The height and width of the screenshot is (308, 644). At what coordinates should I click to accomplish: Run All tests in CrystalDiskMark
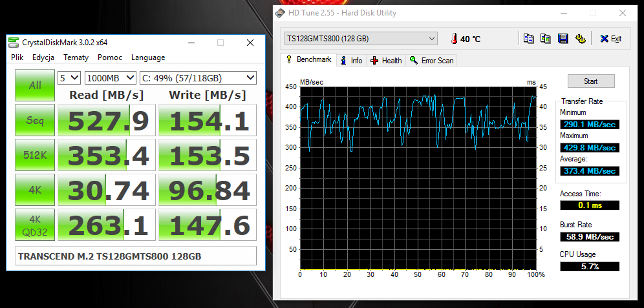pyautogui.click(x=35, y=85)
